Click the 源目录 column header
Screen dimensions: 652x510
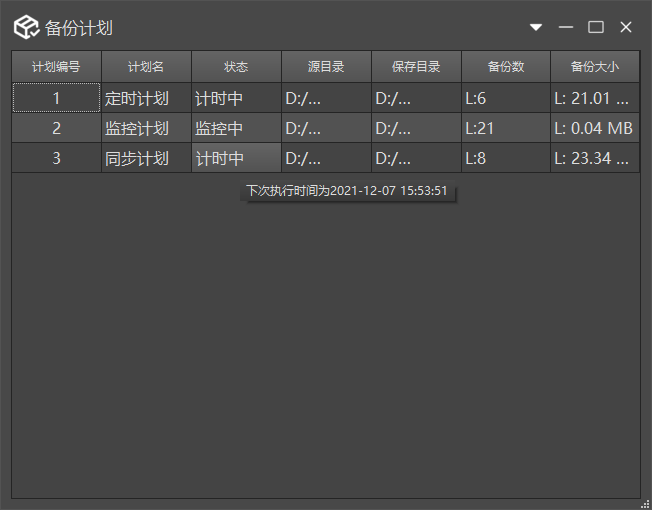point(326,67)
